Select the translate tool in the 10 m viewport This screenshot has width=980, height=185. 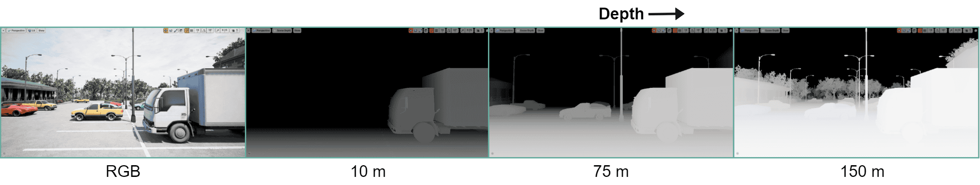[411, 31]
